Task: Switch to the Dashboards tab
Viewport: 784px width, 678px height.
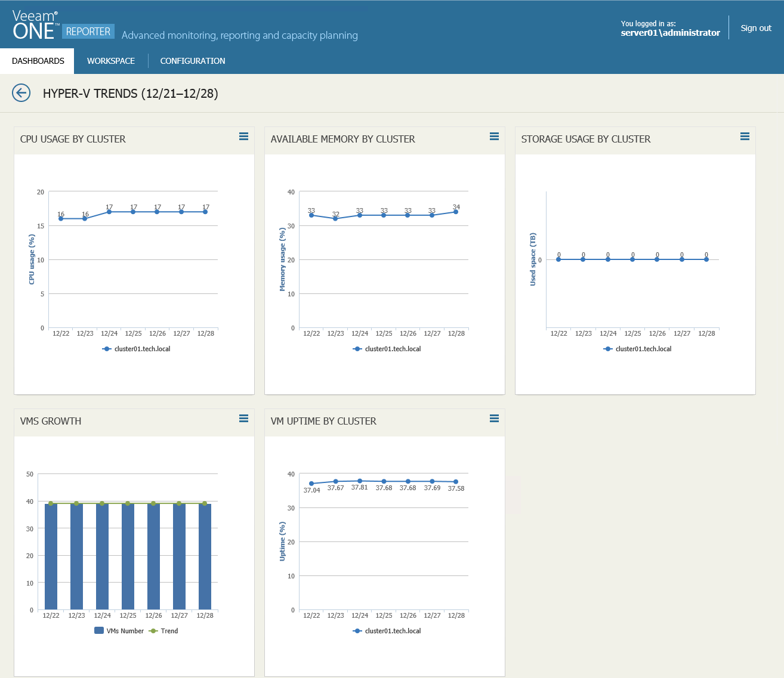Action: [38, 61]
